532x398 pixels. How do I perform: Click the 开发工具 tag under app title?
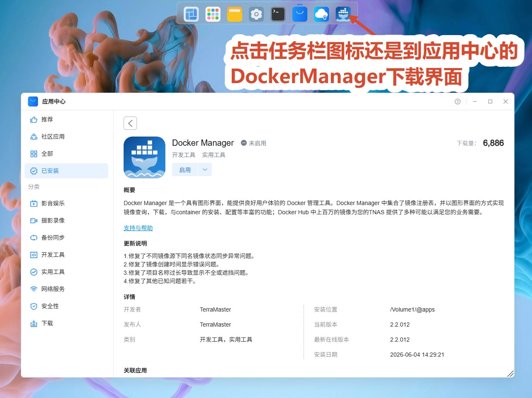click(184, 155)
